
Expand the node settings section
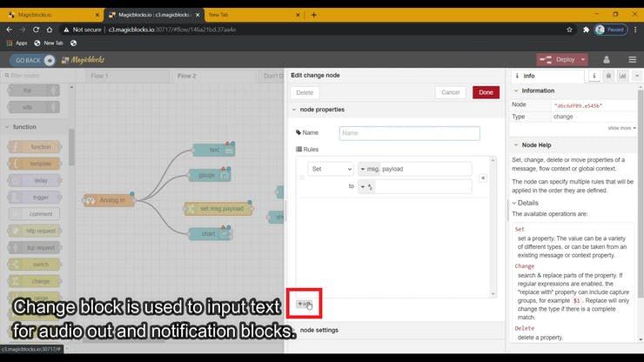(319, 330)
